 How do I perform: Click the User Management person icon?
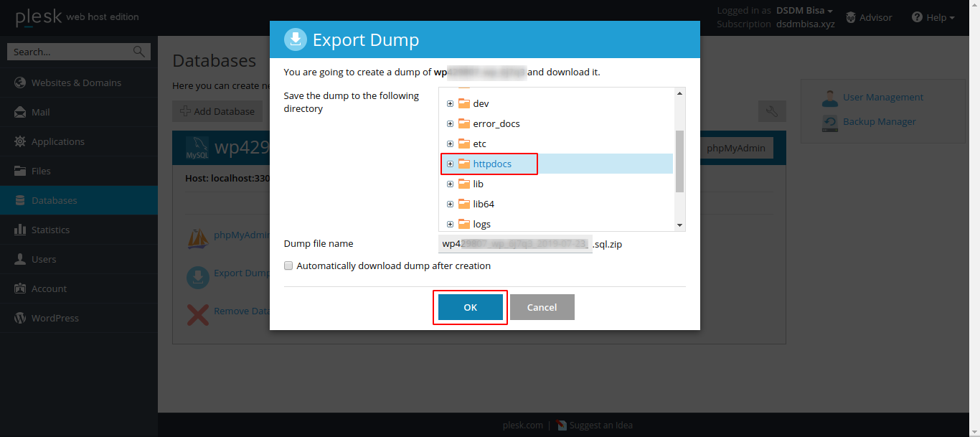pos(830,98)
